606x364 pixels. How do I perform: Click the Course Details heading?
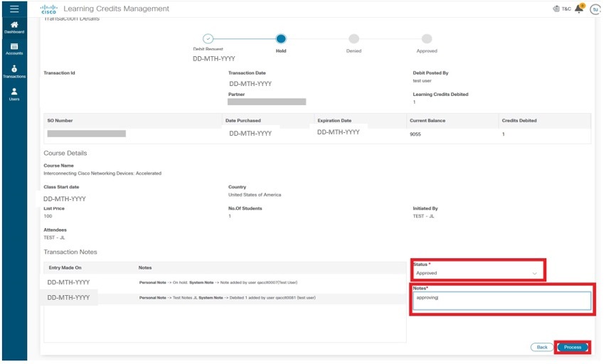click(x=65, y=153)
